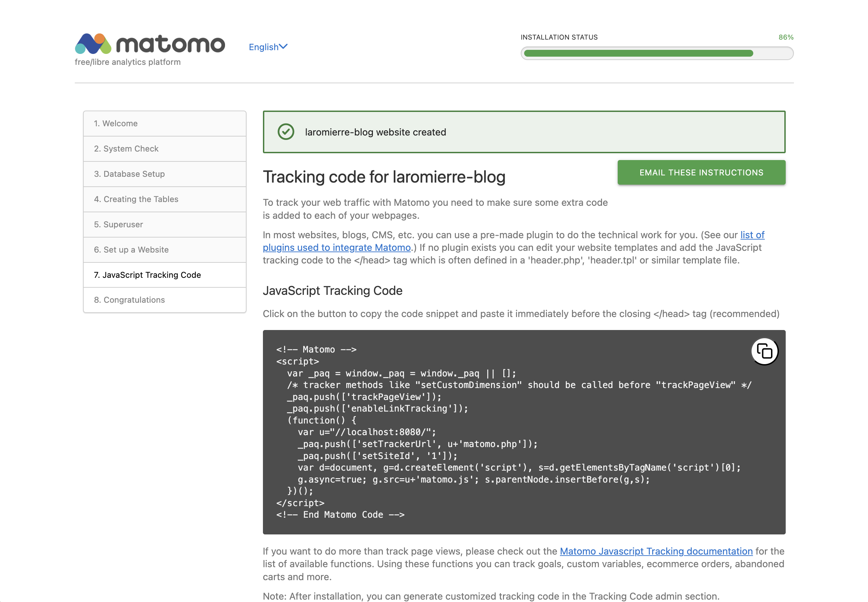Copy the tracking code using the clipboard icon

765,352
